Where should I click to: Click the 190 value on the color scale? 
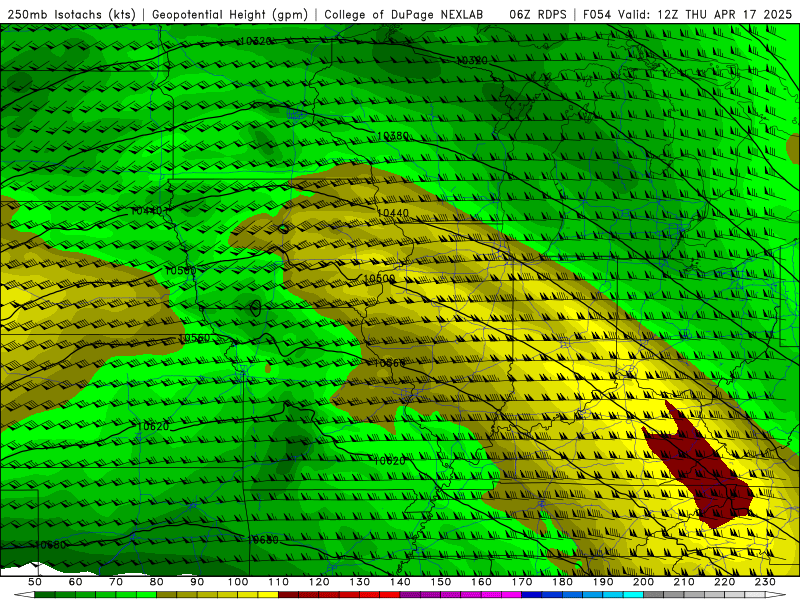[x=603, y=582]
